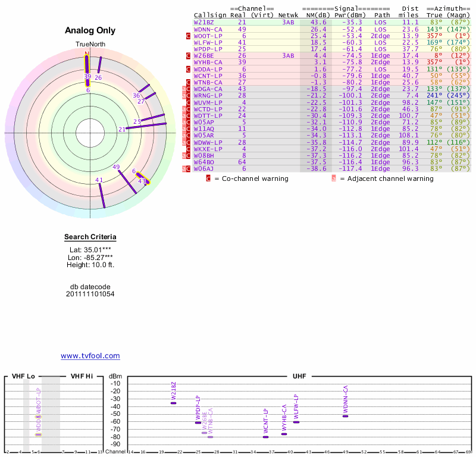Select the WDNN-CA signal bar in the UHF chart
Screen dimensions: 476x457
[345, 415]
